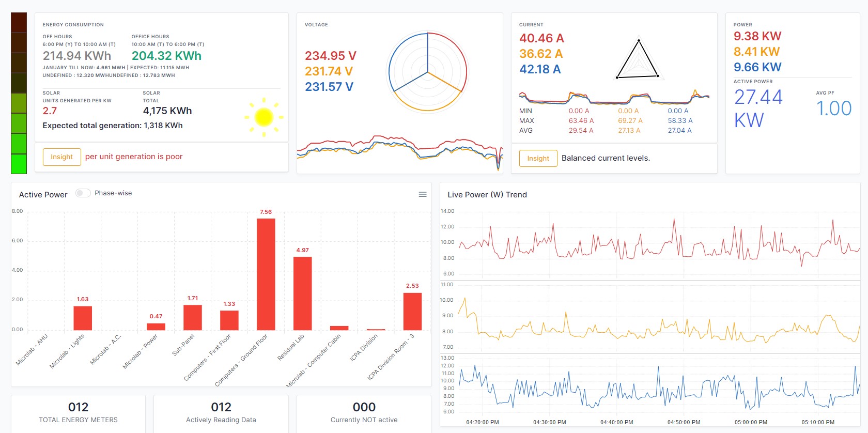
Task: Click the 05:00:00 PM time axis label
Action: [751, 422]
